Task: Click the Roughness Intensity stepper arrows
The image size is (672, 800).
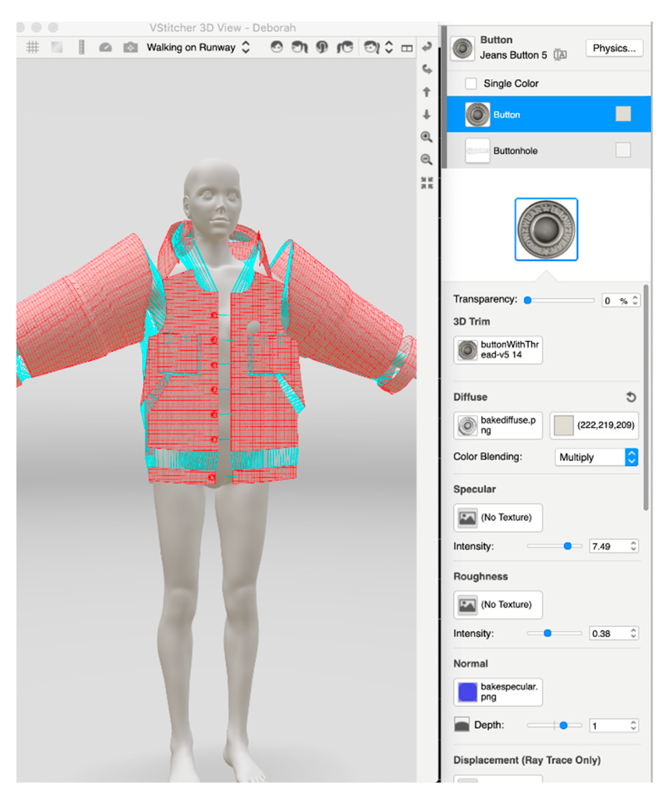Action: [633, 633]
